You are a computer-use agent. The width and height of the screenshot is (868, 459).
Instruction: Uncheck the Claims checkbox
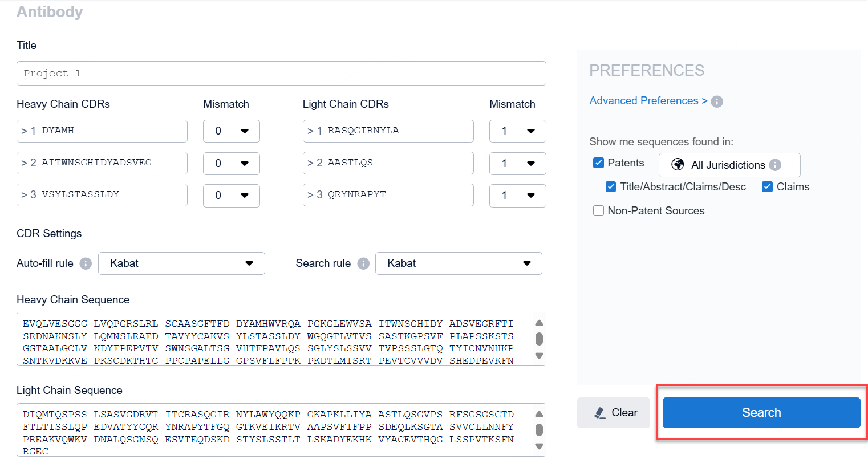[767, 187]
